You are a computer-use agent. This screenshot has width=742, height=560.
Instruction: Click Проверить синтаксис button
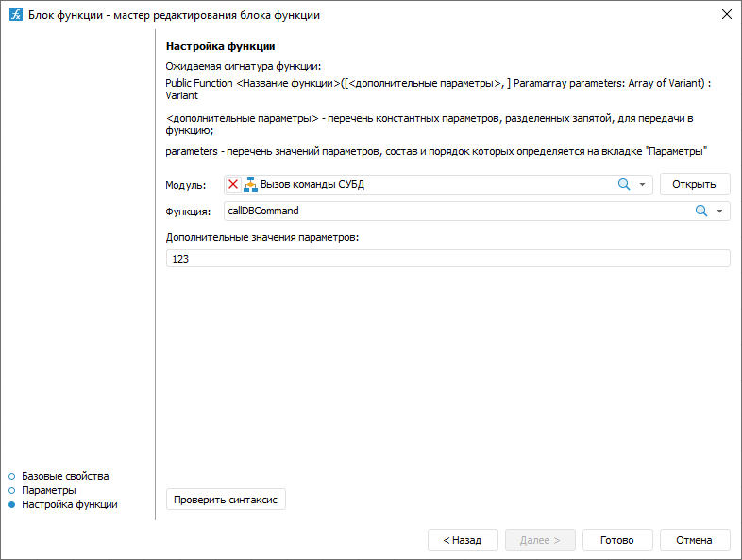tap(226, 500)
